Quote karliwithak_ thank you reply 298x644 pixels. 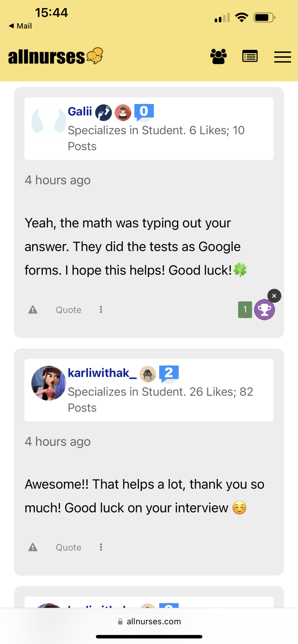pos(68,547)
